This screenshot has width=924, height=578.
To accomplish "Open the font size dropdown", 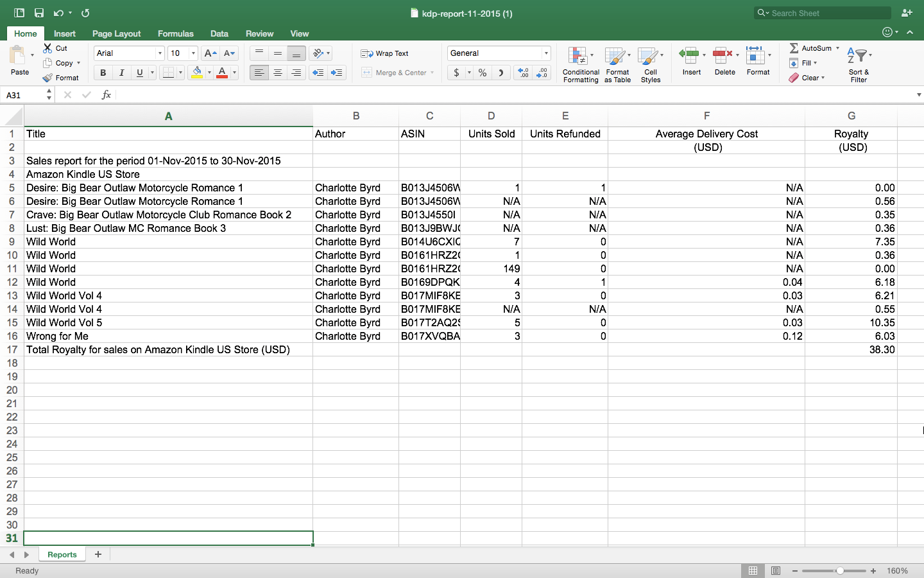I will 193,53.
